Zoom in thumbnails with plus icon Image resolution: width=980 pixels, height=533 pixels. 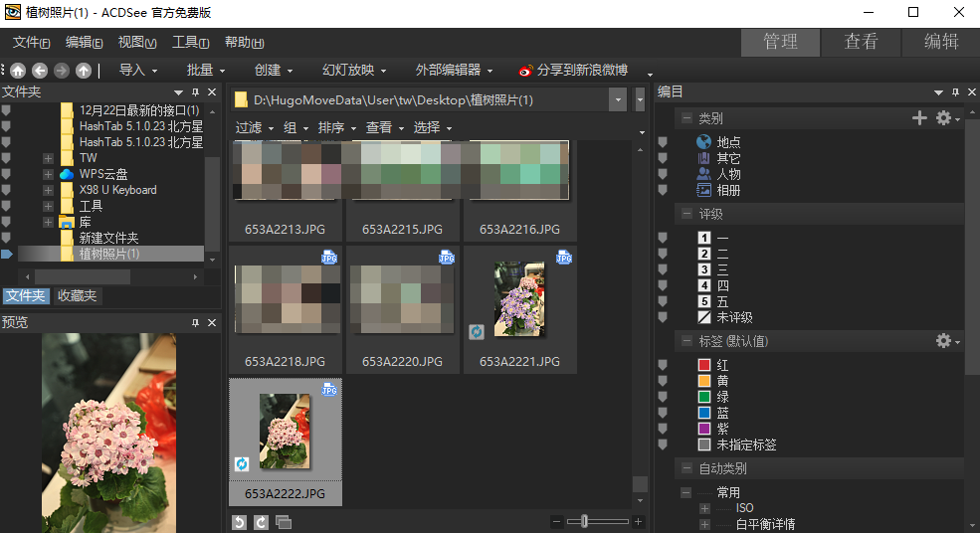click(638, 522)
